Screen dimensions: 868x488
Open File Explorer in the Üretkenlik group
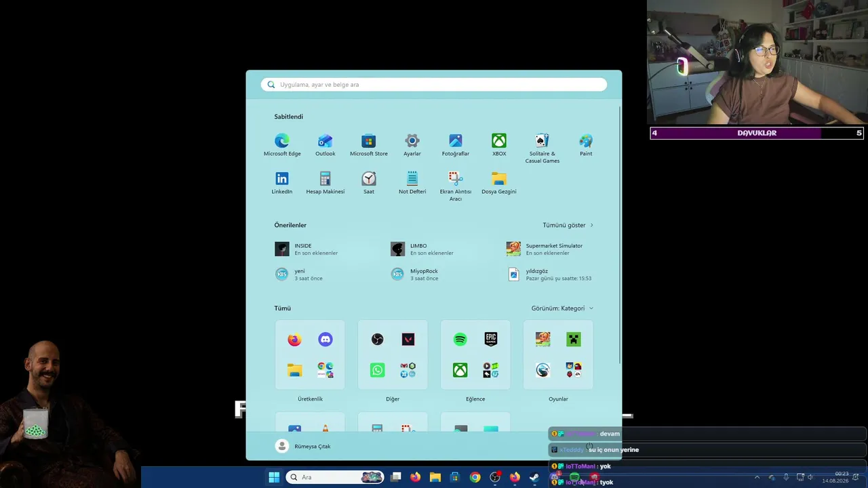point(294,370)
